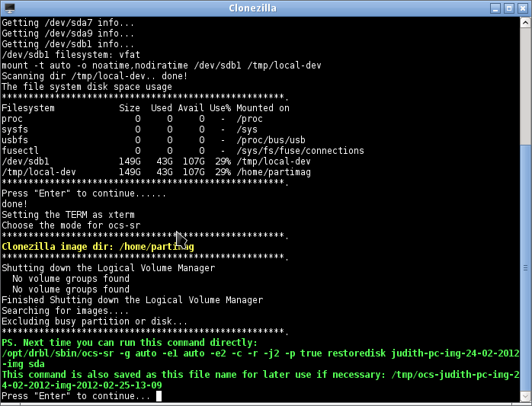Click '/dev/sdb1' in the filesystem table
This screenshot has width=532, height=406.
click(25, 161)
